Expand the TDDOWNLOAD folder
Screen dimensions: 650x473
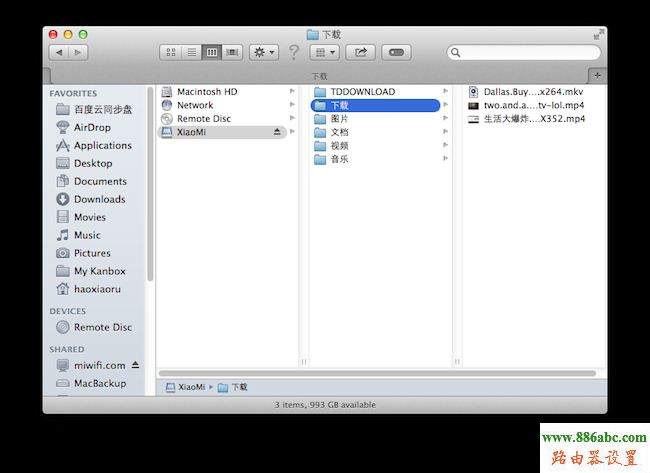pyautogui.click(x=445, y=92)
